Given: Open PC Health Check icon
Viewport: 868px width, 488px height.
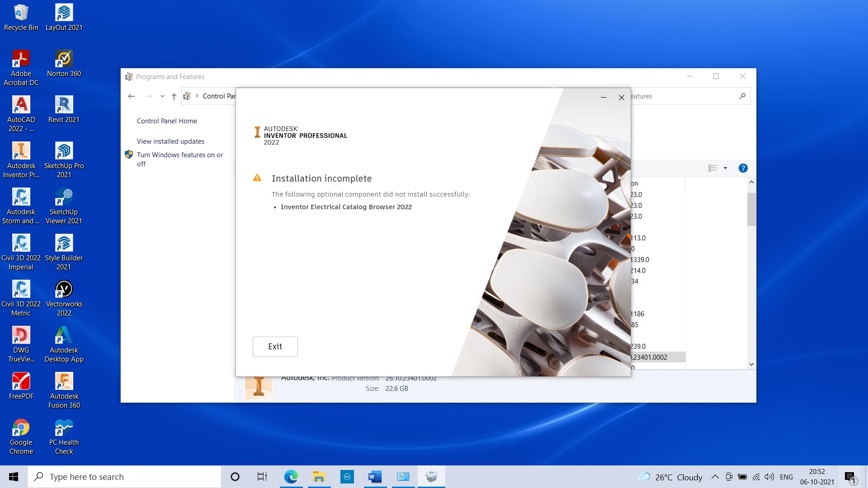Looking at the screenshot, I should 64,437.
